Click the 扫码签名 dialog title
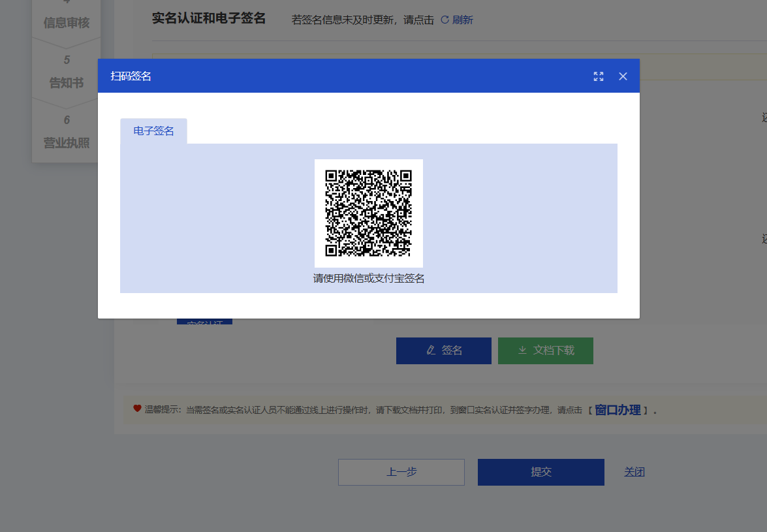The image size is (767, 532). point(131,76)
